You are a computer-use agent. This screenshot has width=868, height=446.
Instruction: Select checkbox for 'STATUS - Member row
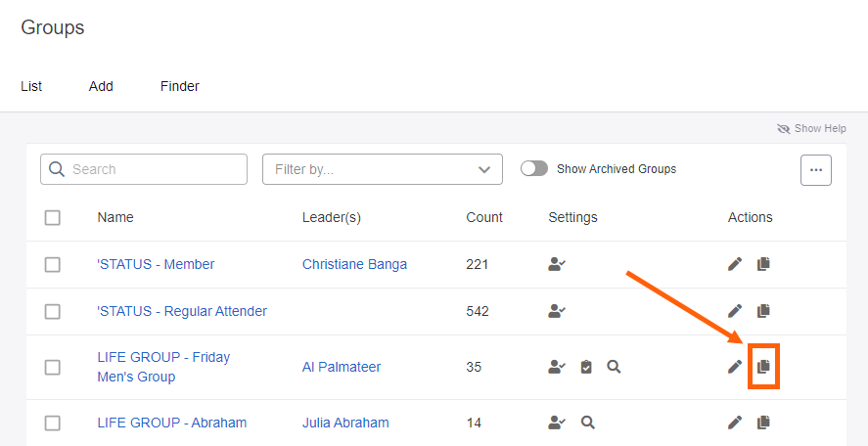[53, 264]
